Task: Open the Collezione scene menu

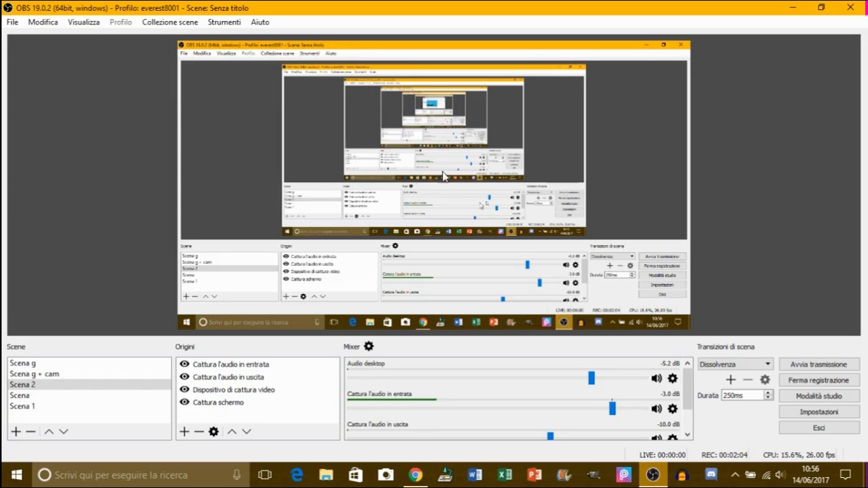Action: (170, 22)
